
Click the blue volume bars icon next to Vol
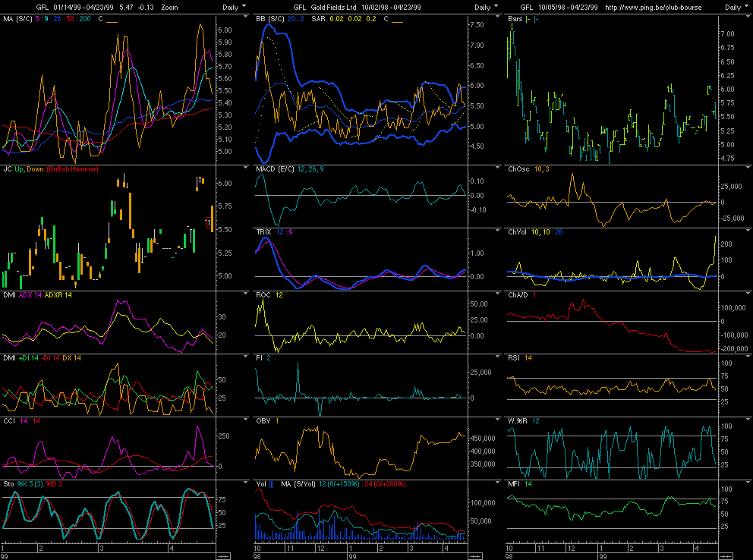tap(272, 484)
